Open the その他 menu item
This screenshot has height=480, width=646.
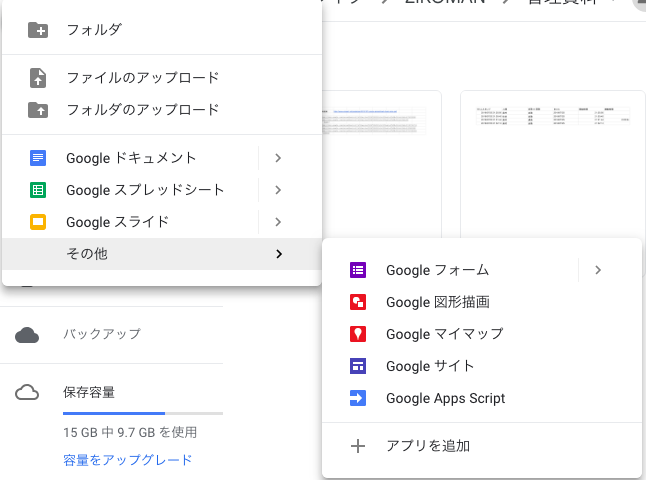click(x=162, y=254)
